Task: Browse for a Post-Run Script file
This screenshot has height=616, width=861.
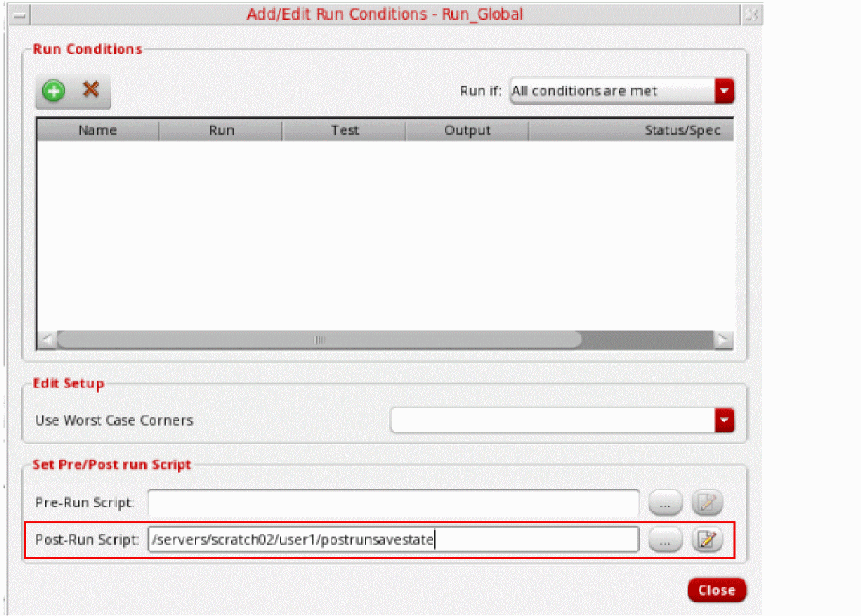Action: click(665, 540)
